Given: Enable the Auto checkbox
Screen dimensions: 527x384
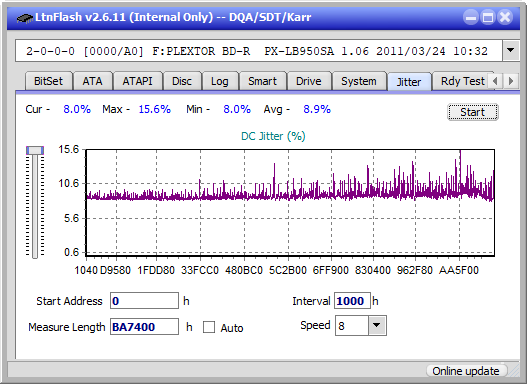Looking at the screenshot, I should [209, 327].
